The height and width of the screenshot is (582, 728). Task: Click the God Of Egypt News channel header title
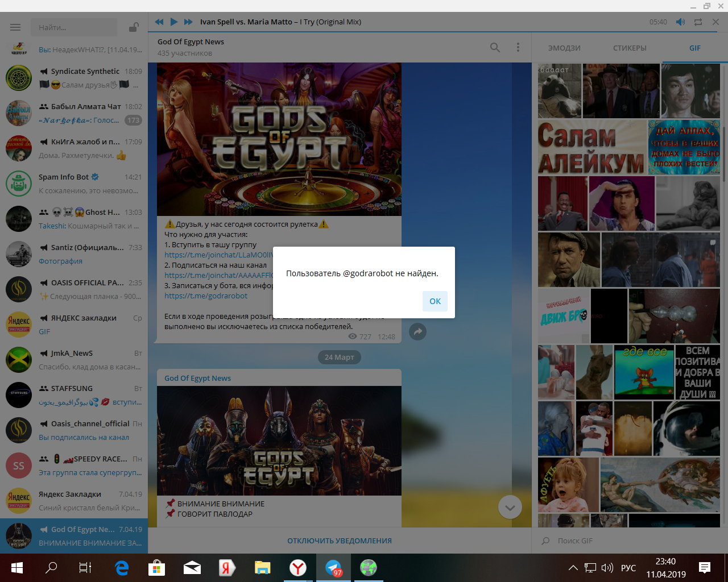(191, 41)
